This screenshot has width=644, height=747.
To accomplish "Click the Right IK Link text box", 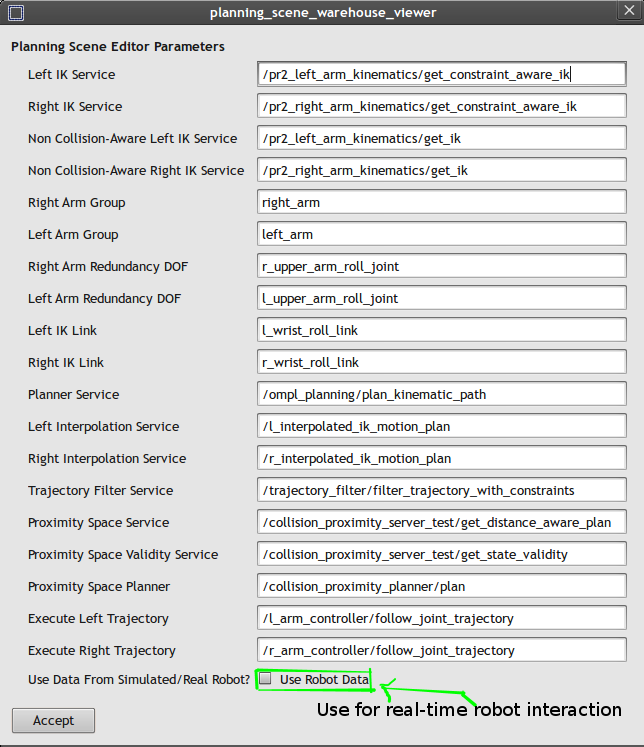I will [441, 363].
